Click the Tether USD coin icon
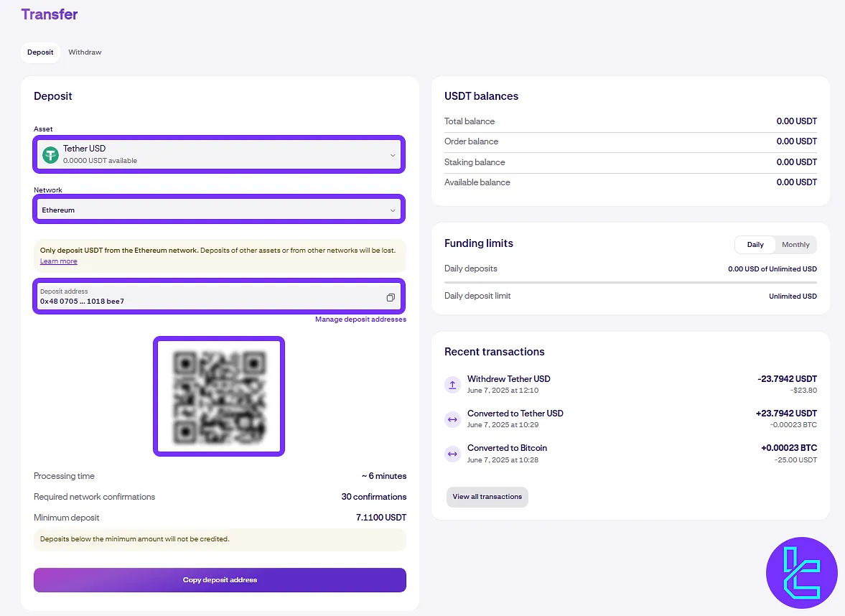The height and width of the screenshot is (616, 845). pyautogui.click(x=50, y=155)
